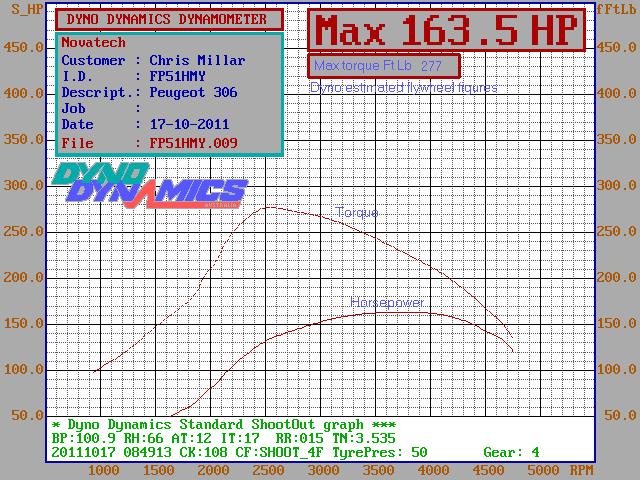The image size is (640, 480).
Task: Click the Novatech heading in info panel
Action: coord(94,43)
